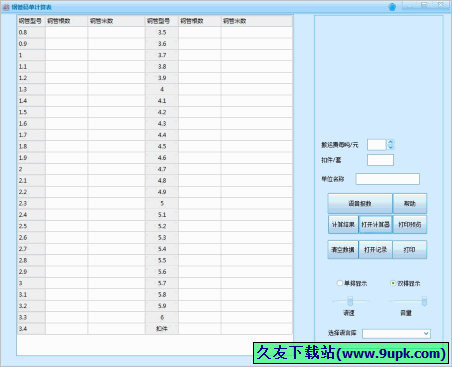The height and width of the screenshot is (367, 452).
Task: Click the 3.8 model row label
Action: tap(162, 66)
